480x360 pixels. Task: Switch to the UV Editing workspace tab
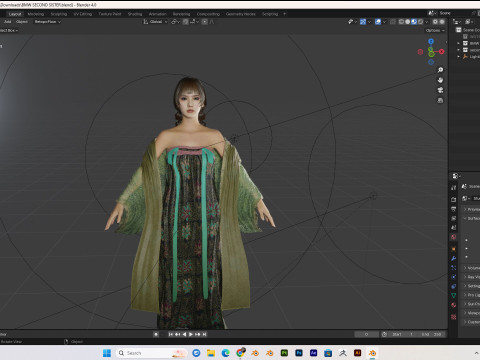(x=83, y=14)
